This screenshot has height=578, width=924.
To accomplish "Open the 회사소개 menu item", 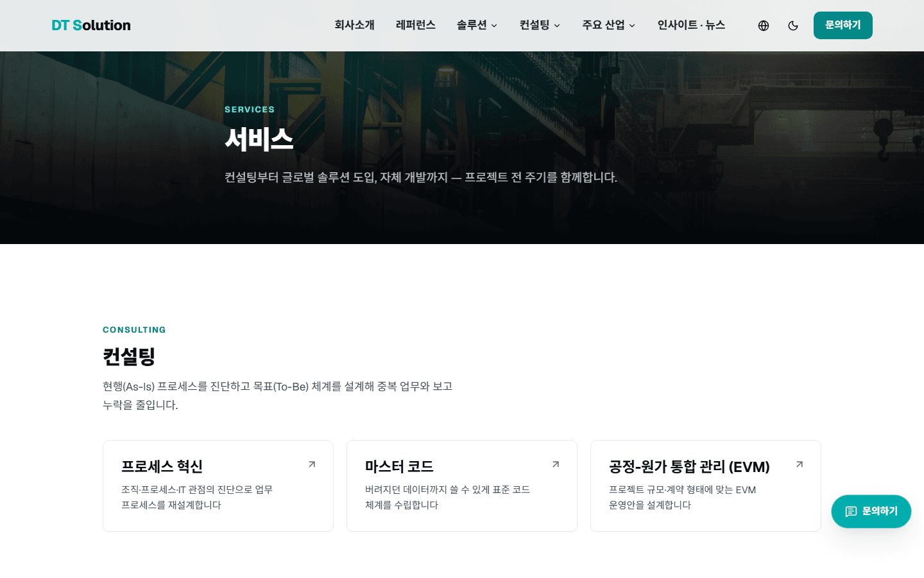I will coord(354,25).
